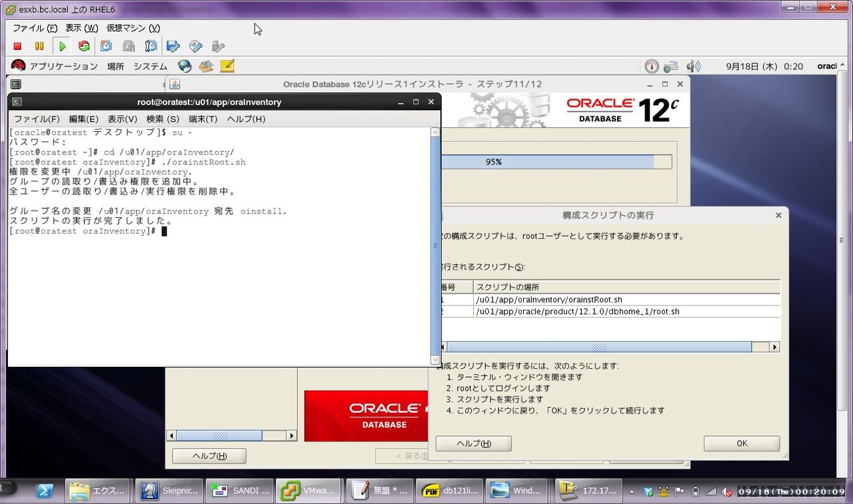Click the Suspend VM pause icon
The image size is (853, 504).
click(x=39, y=46)
